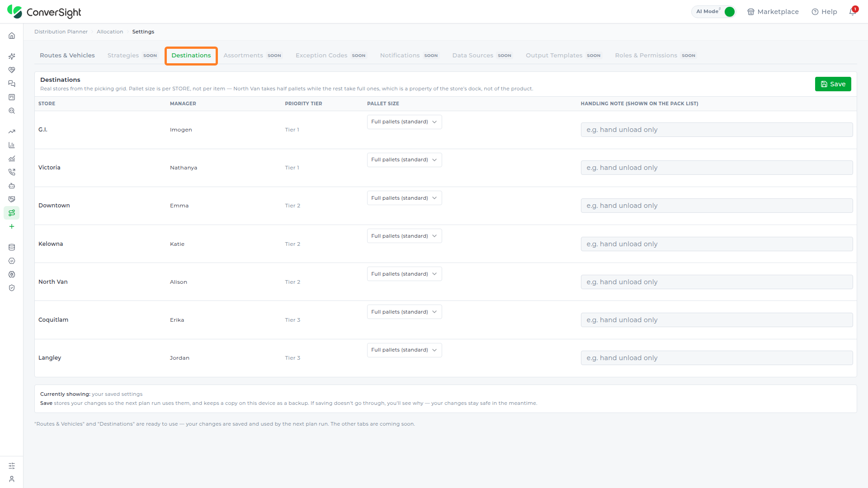Screen dimensions: 868x488
Task: Open the Help link
Action: pos(825,12)
